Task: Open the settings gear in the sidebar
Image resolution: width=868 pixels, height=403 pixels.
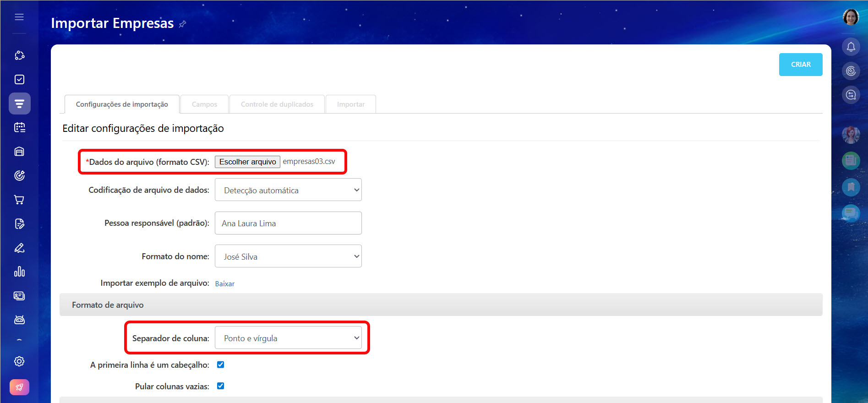Action: [x=19, y=361]
